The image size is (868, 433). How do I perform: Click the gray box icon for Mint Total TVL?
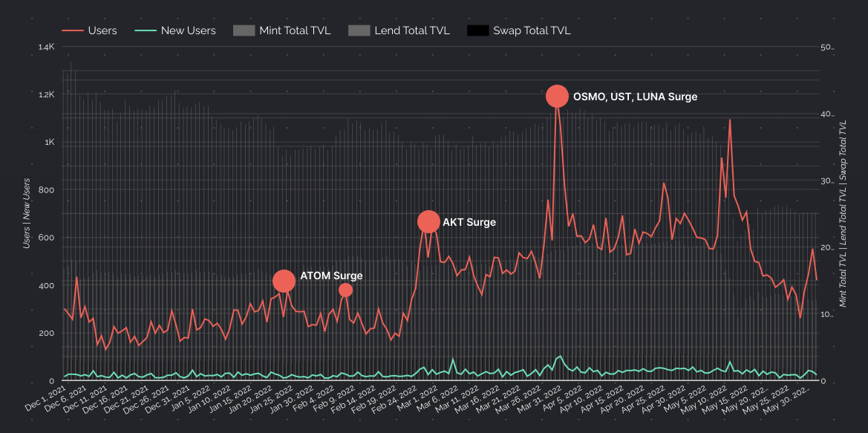coord(244,30)
